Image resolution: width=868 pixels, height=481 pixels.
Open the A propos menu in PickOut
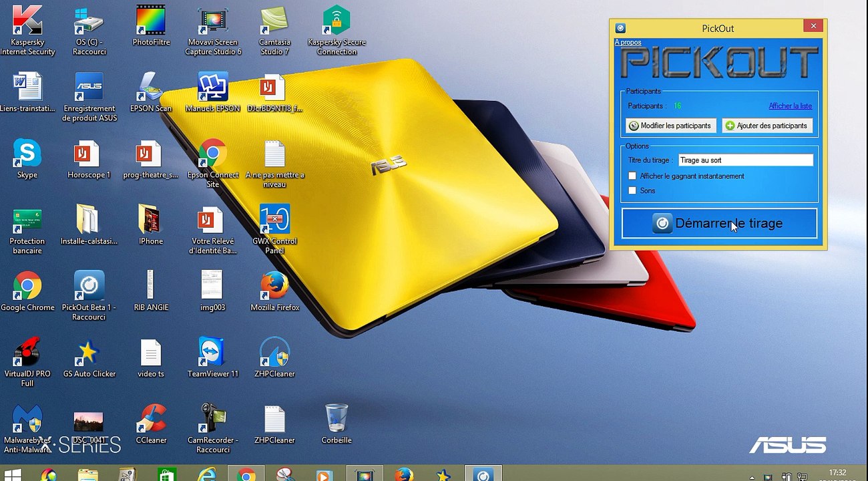pos(628,42)
